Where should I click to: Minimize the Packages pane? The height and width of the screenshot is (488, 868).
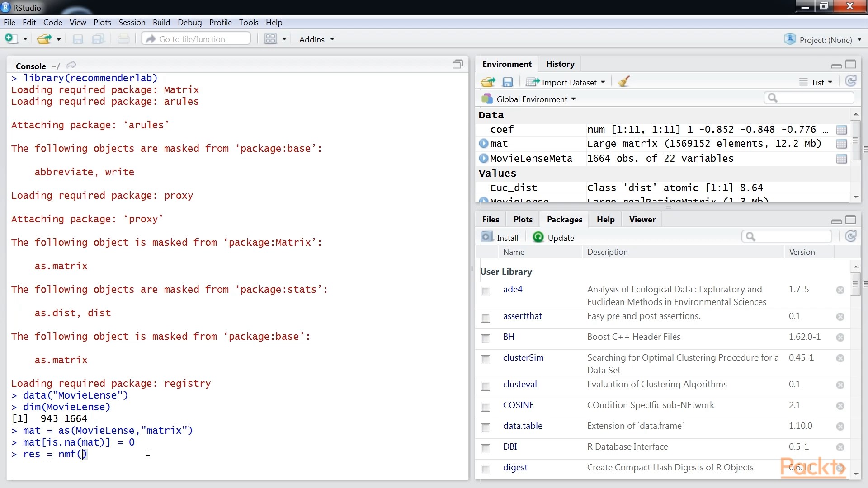point(836,221)
